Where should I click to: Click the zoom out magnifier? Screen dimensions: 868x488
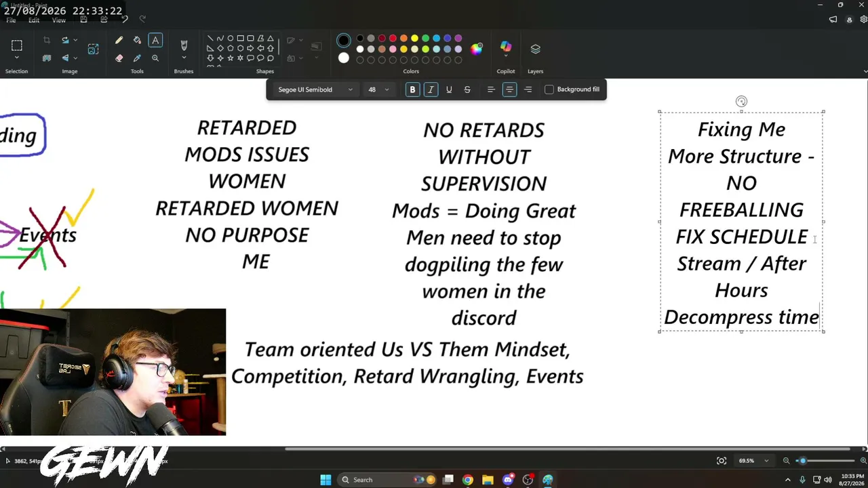(x=787, y=461)
